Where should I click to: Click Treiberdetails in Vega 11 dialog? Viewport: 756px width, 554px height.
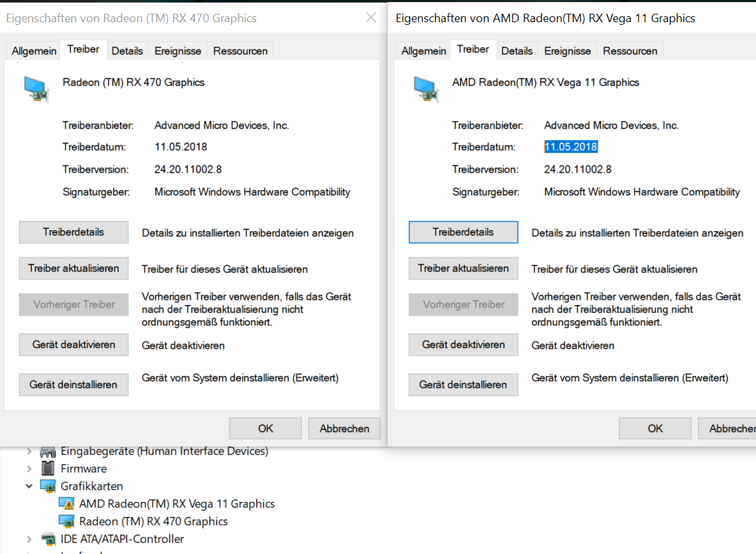pos(463,232)
